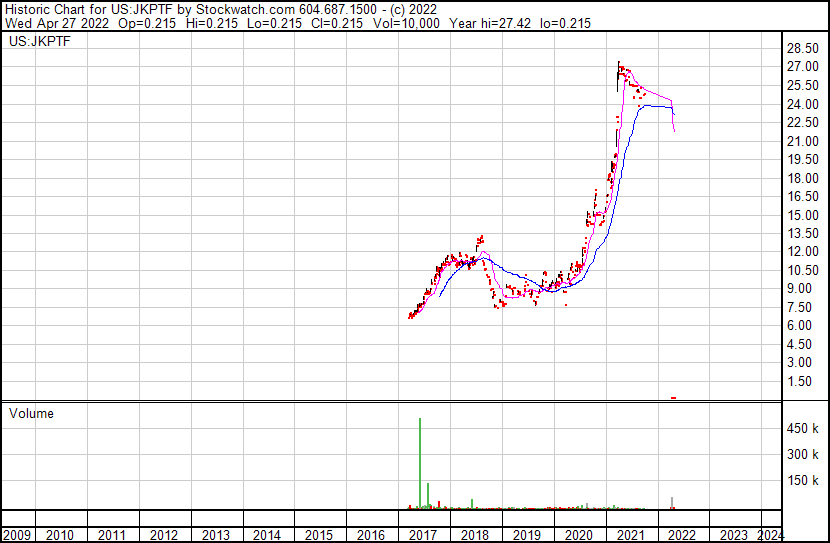Viewport: 830px width, 543px height.
Task: Click the 15.00 price axis label
Action: [x=802, y=215]
